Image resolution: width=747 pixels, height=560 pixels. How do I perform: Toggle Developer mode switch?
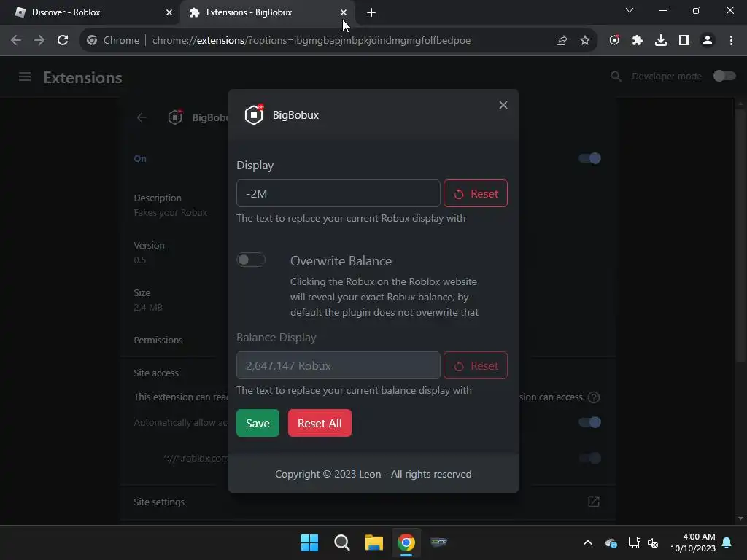(x=724, y=76)
